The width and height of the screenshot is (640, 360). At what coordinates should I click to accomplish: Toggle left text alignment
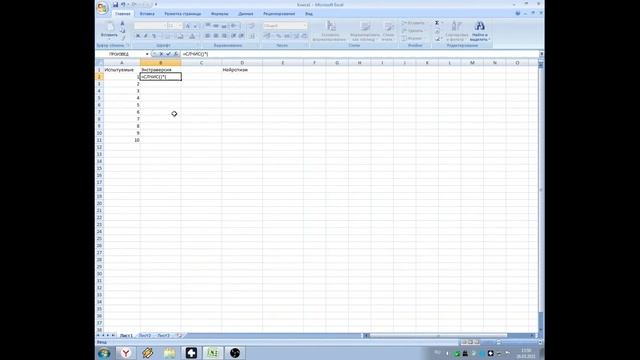click(x=207, y=36)
